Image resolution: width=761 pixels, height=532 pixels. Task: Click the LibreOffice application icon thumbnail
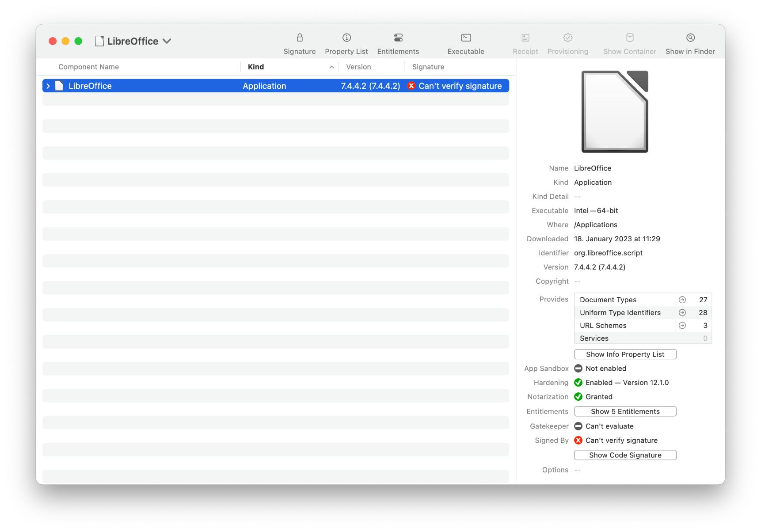click(615, 112)
